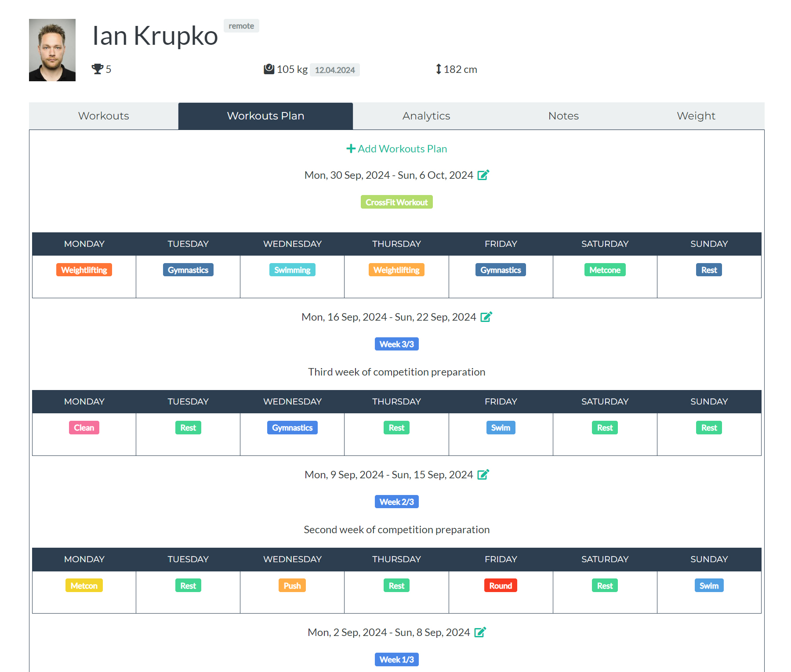Open the Analytics tab
This screenshot has height=672, width=791.
426,116
